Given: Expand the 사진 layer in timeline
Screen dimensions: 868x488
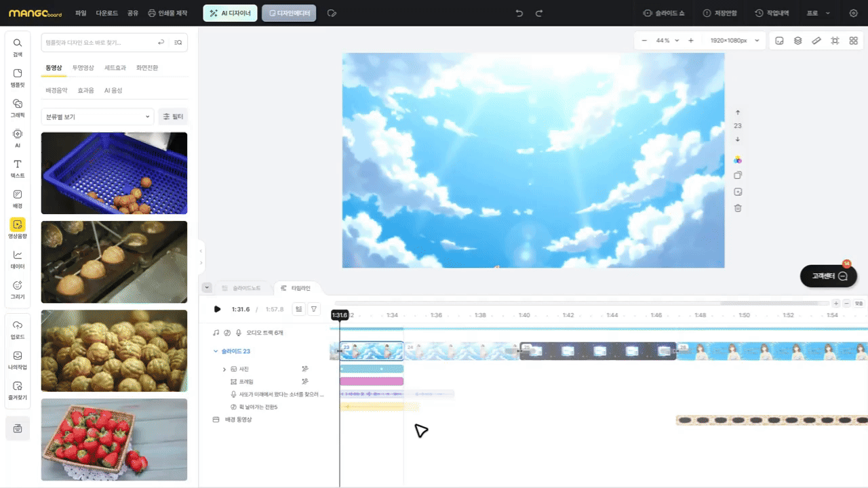Looking at the screenshot, I should coord(224,369).
